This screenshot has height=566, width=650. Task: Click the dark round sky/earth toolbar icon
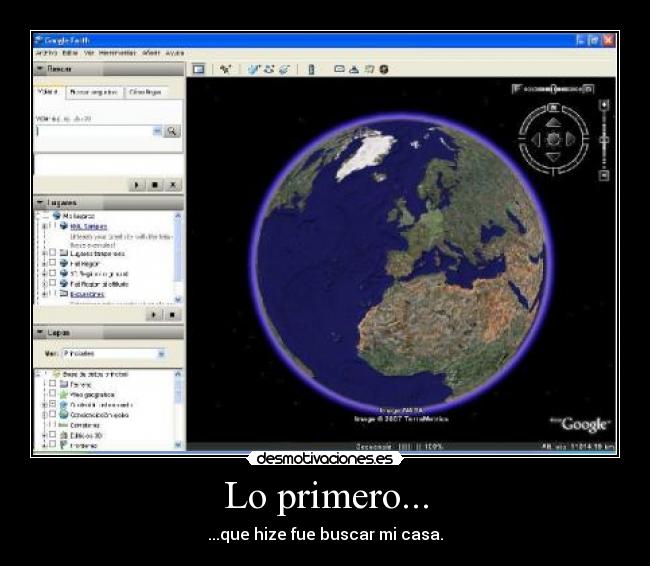[384, 69]
